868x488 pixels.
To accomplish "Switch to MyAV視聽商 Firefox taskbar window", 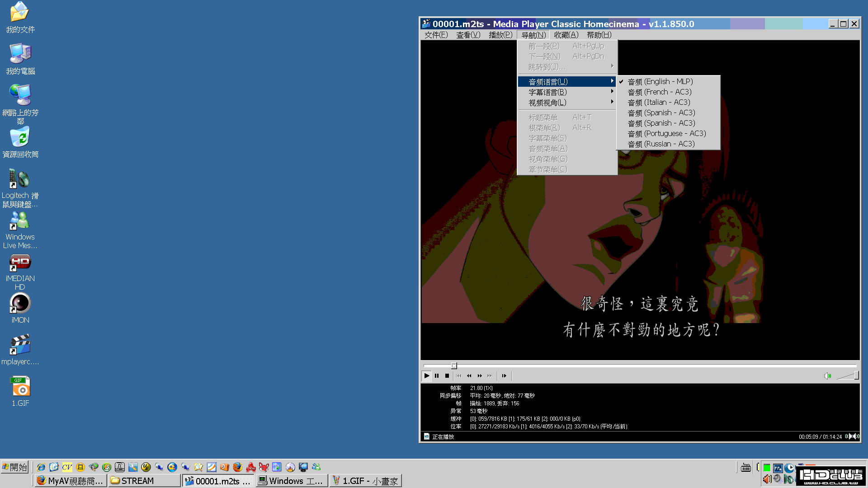I will (71, 481).
